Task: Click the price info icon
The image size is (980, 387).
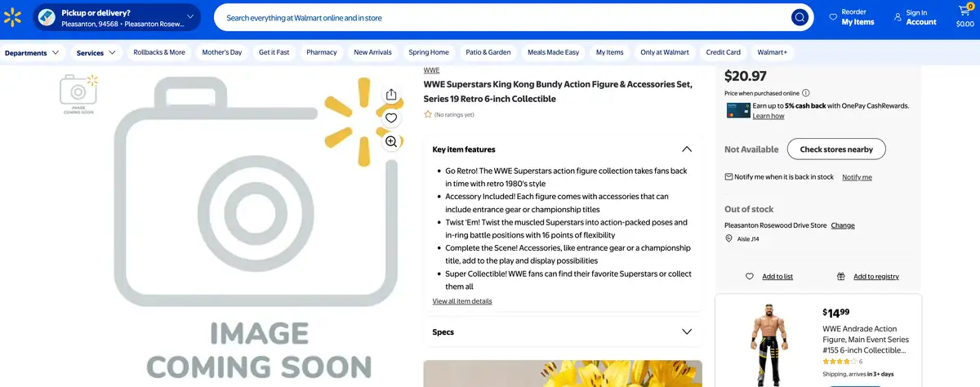Action: (806, 93)
